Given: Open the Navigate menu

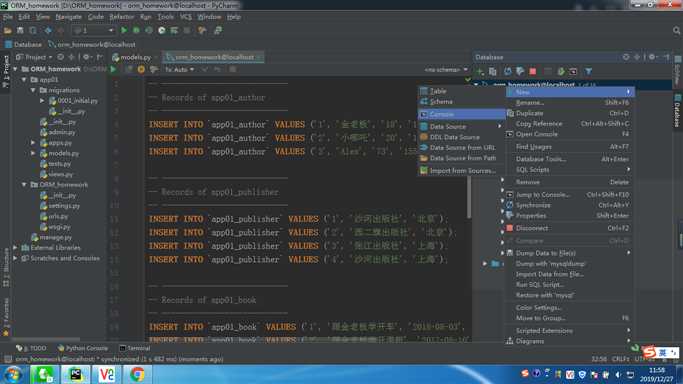Looking at the screenshot, I should [68, 17].
